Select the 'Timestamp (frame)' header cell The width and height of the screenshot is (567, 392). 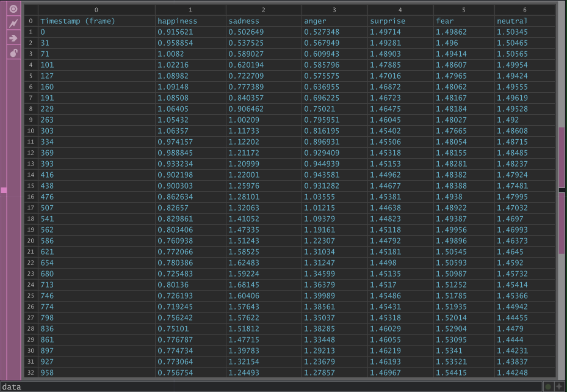(x=96, y=21)
